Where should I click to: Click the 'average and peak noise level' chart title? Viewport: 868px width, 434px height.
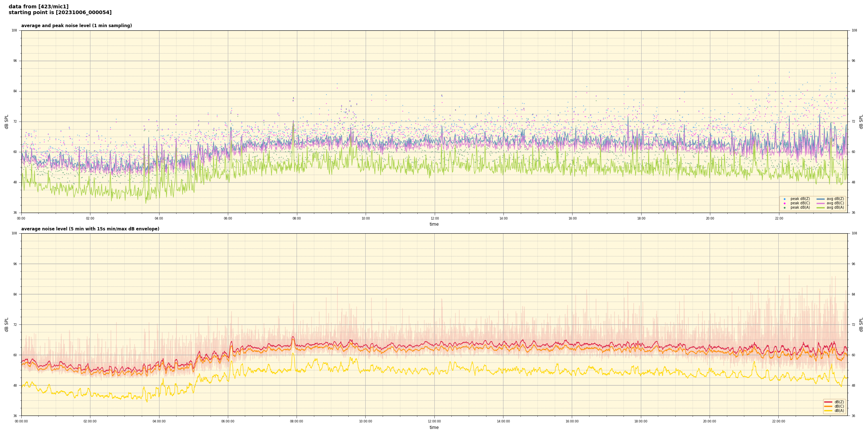tap(76, 26)
